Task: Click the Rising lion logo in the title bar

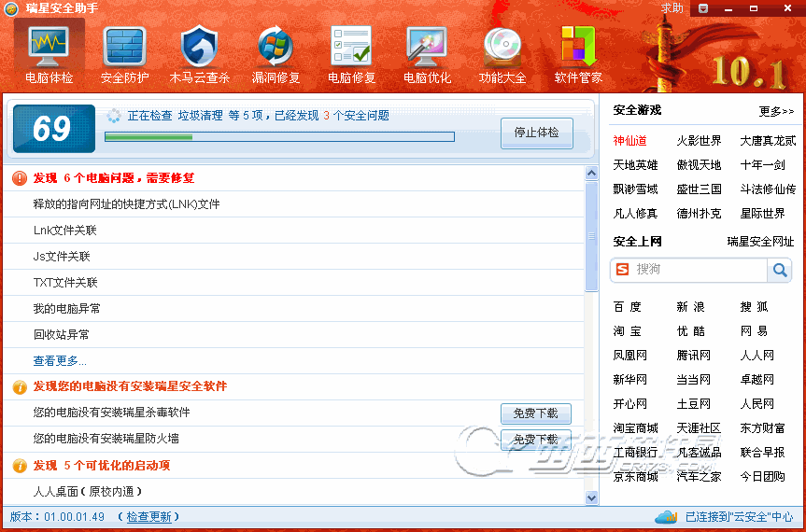Action: 11,8
